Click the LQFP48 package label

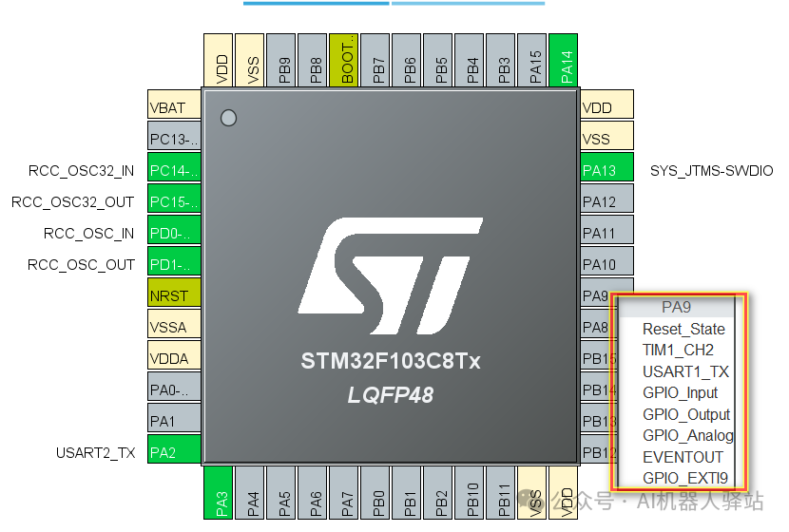[x=391, y=395]
